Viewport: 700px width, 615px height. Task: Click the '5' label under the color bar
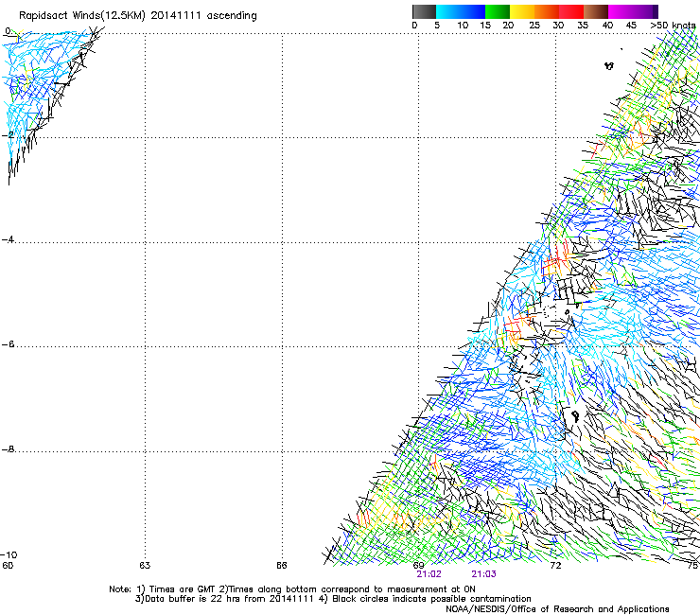[437, 26]
